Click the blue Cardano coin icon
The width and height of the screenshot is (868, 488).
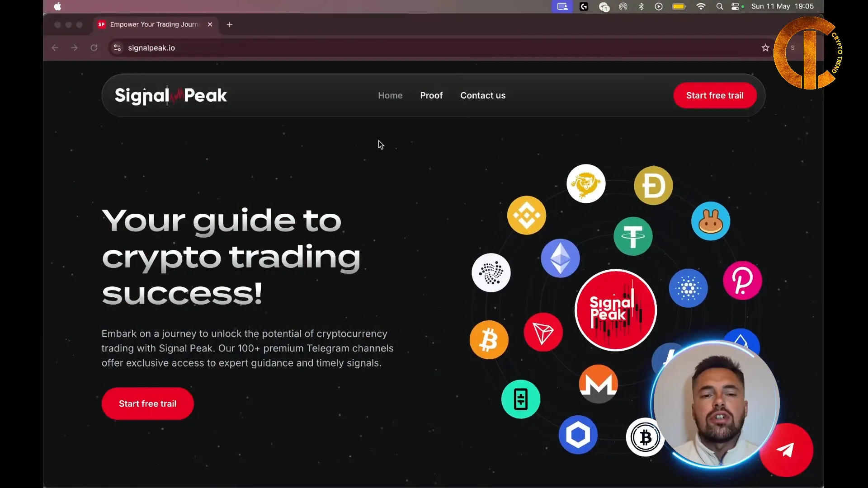(x=688, y=288)
